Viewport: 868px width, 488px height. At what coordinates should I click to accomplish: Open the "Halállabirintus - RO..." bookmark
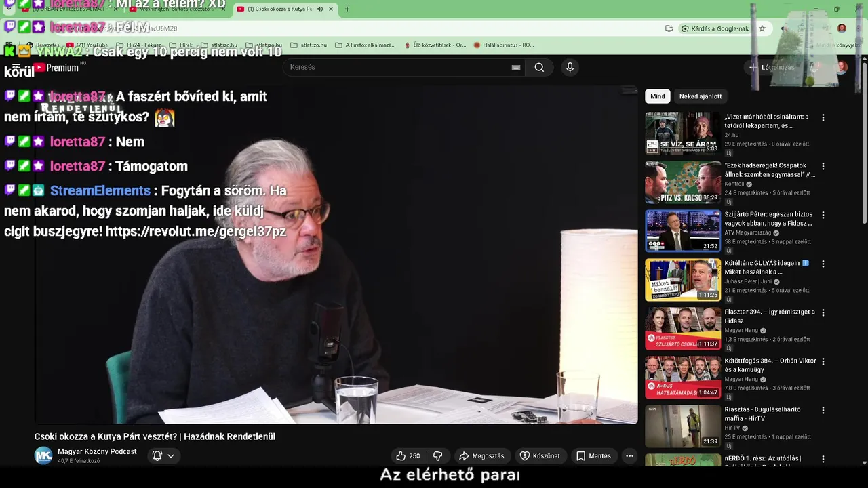[504, 45]
